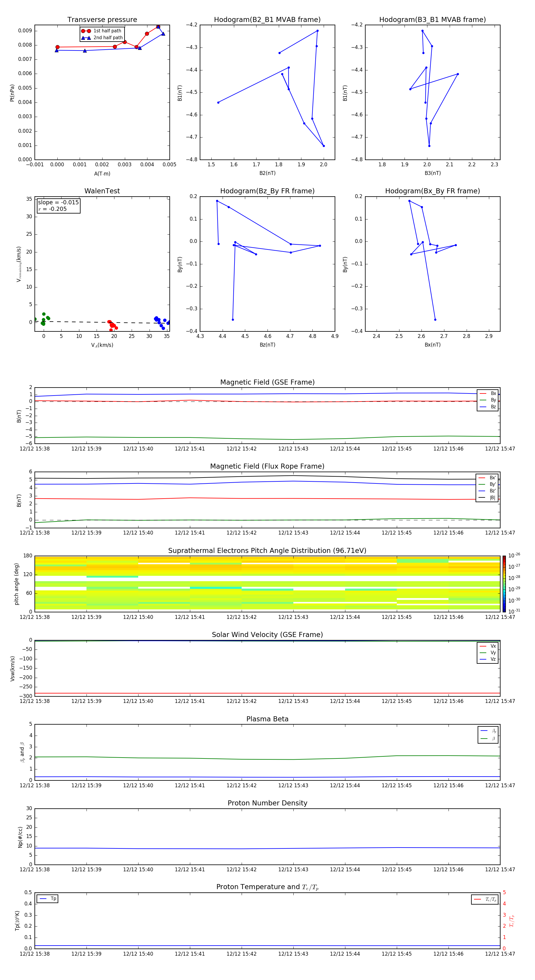Click the 'Tp' legend entry in temperature panel
Viewport: 535px width, 980px height.
pyautogui.click(x=48, y=899)
